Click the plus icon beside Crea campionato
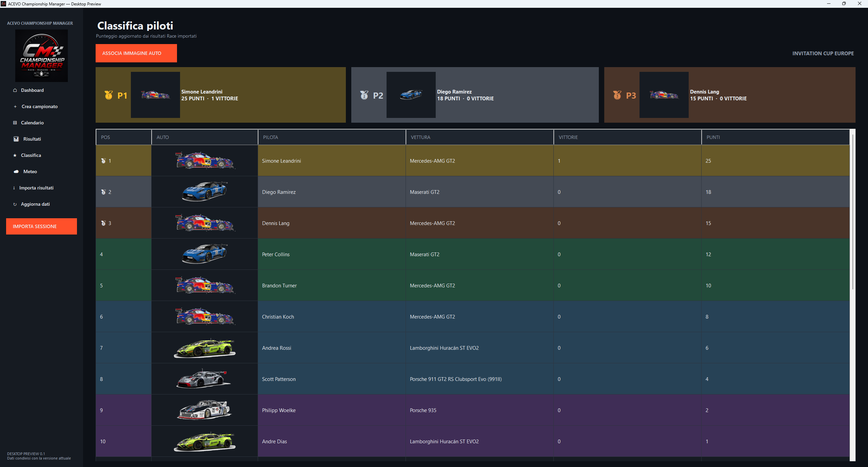 pos(15,106)
